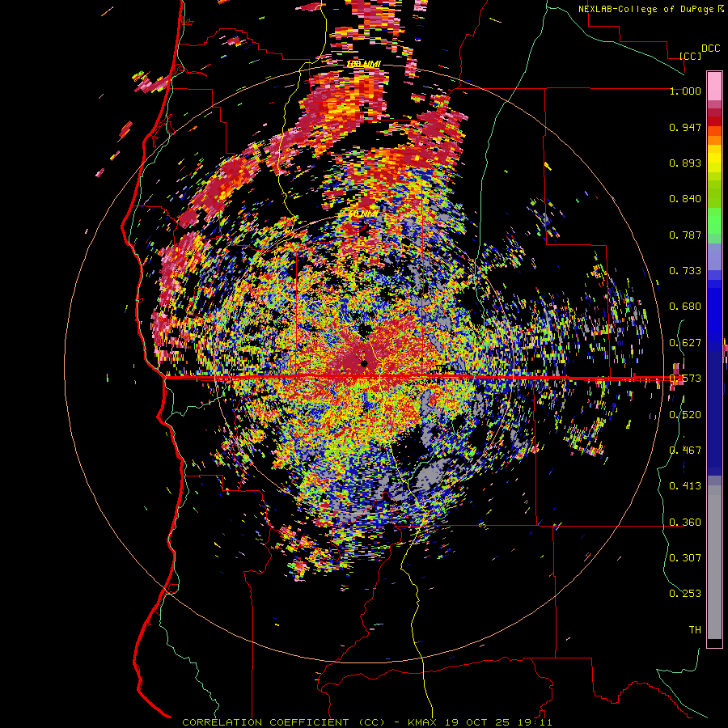The image size is (728, 728).
Task: Click the Correlation Coefficient KMAX caption
Action: pos(367,722)
